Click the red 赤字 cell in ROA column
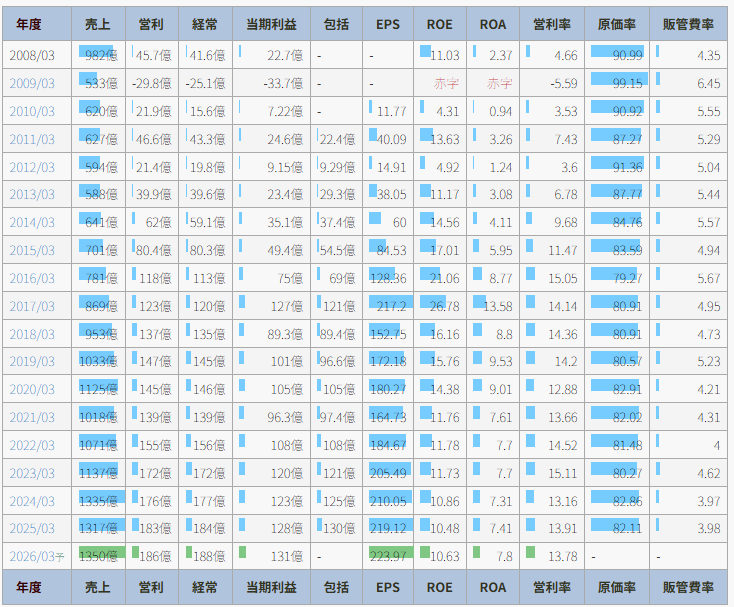The width and height of the screenshot is (734, 607). click(x=498, y=84)
